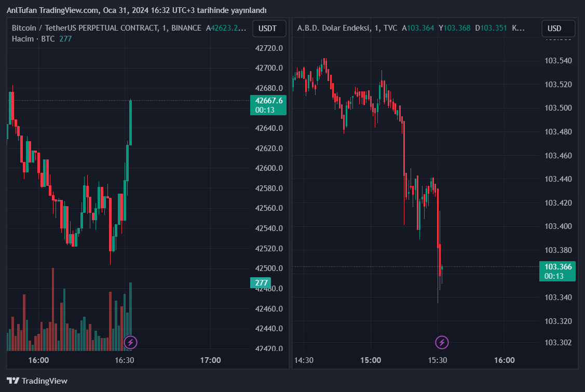This screenshot has width=585, height=392.
Task: Click the Hacim · BTC volume indicator label
Action: (33, 39)
